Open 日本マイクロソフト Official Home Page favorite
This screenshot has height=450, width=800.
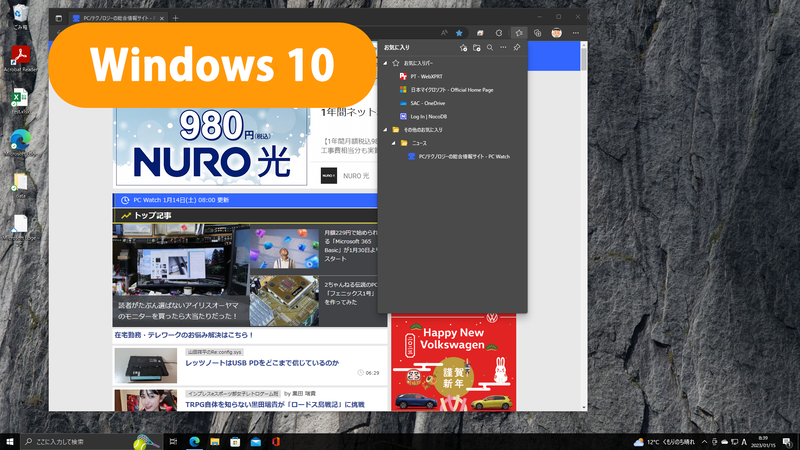pos(453,90)
